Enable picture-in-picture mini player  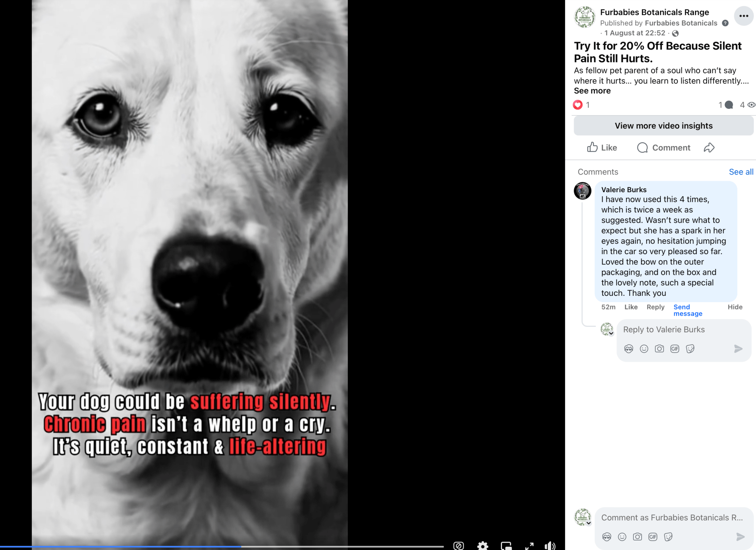tap(506, 546)
